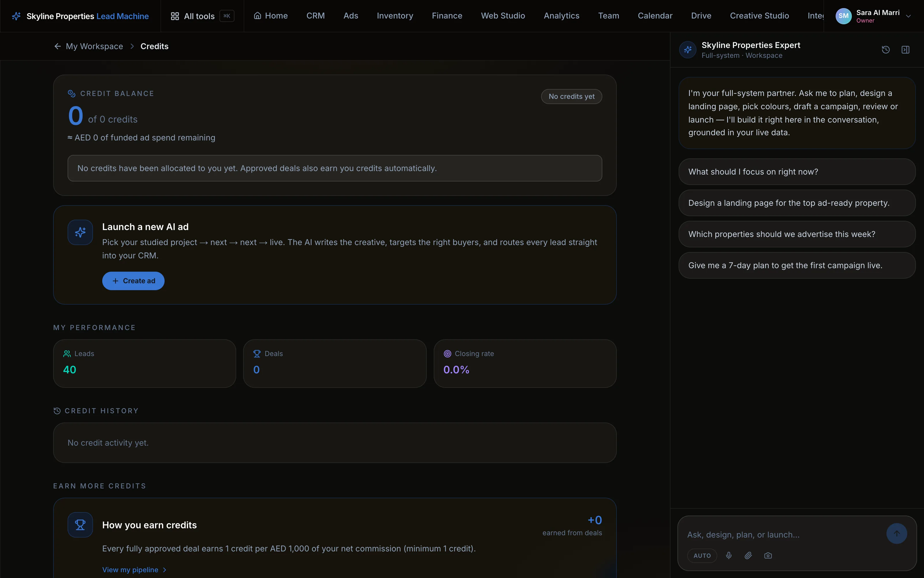Navigate to the Home page
This screenshot has width=924, height=578.
pyautogui.click(x=271, y=16)
